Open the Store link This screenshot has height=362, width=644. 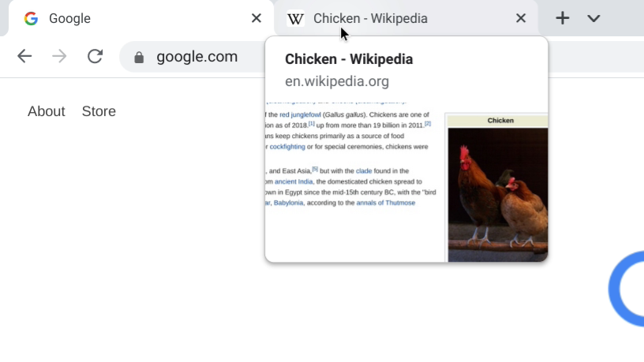click(99, 111)
